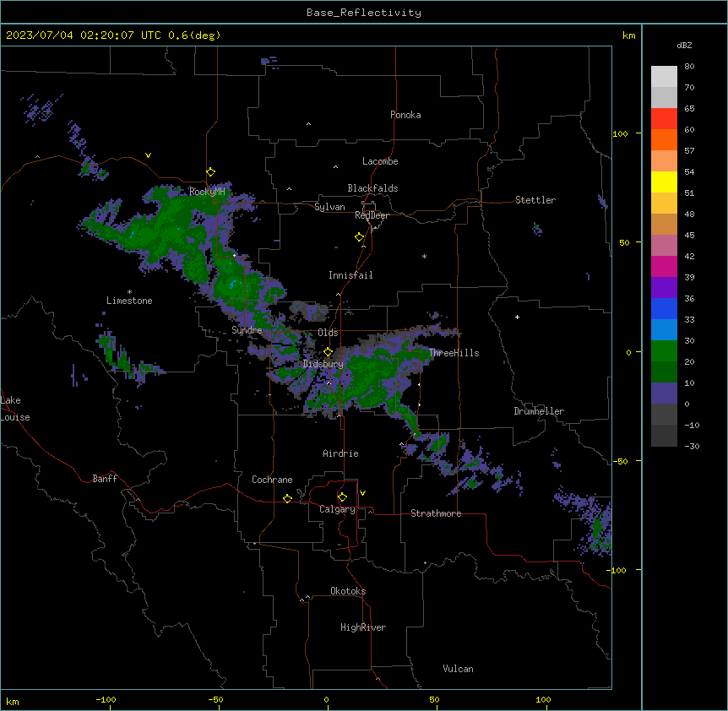This screenshot has width=728, height=711.
Task: Click the bright green 20-30 dBZ swatch
Action: 664,351
